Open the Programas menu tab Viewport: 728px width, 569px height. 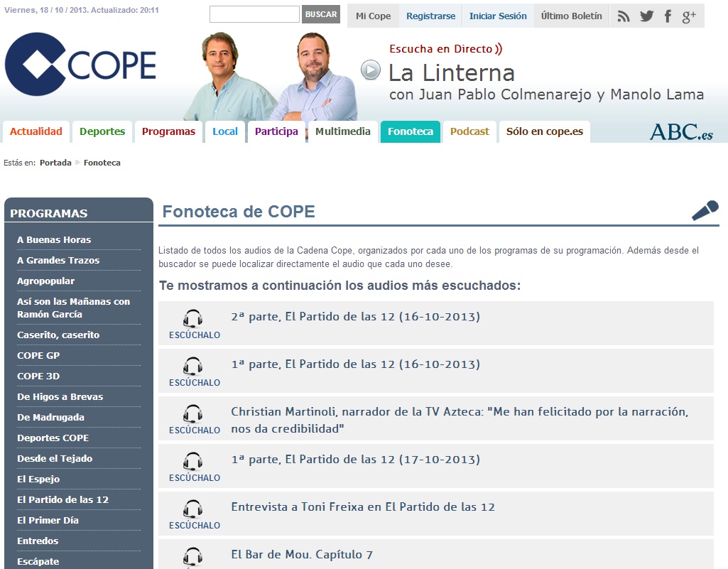[168, 131]
